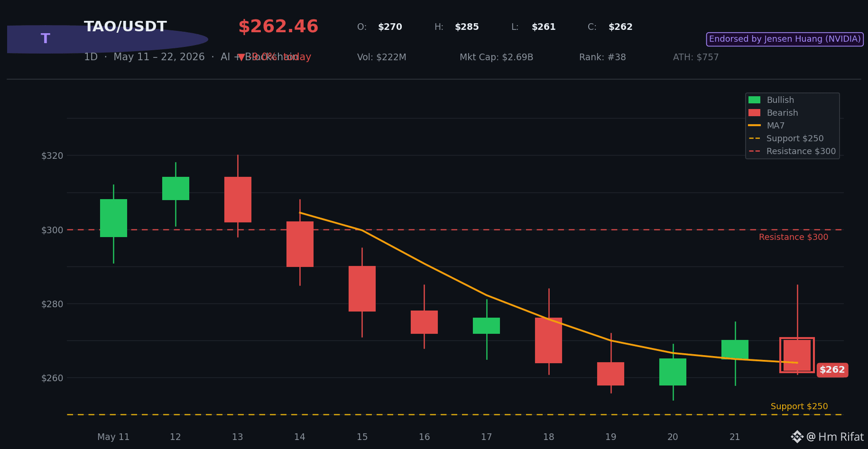Select the green May 20 candle body

tap(673, 372)
